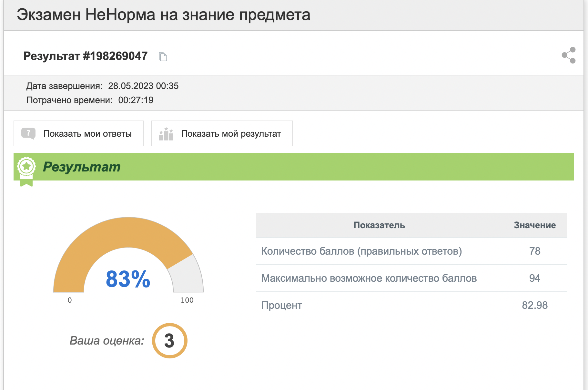The width and height of the screenshot is (588, 390).
Task: Click the gauge's 100 scale label
Action: pos(187,300)
